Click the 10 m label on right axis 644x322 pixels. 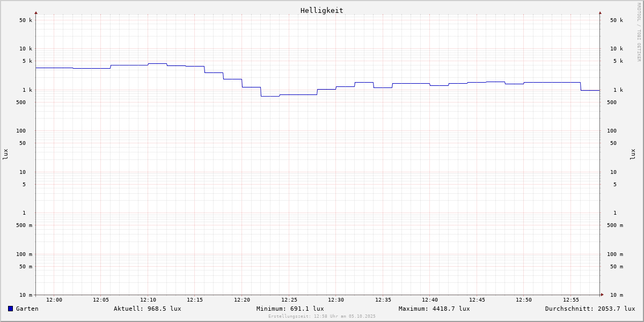(617, 295)
